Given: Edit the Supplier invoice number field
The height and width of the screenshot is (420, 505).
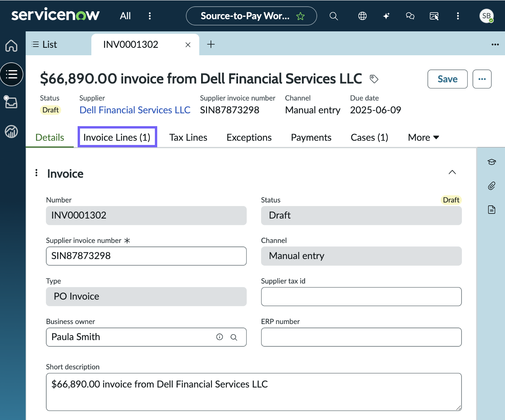Looking at the screenshot, I should (146, 256).
